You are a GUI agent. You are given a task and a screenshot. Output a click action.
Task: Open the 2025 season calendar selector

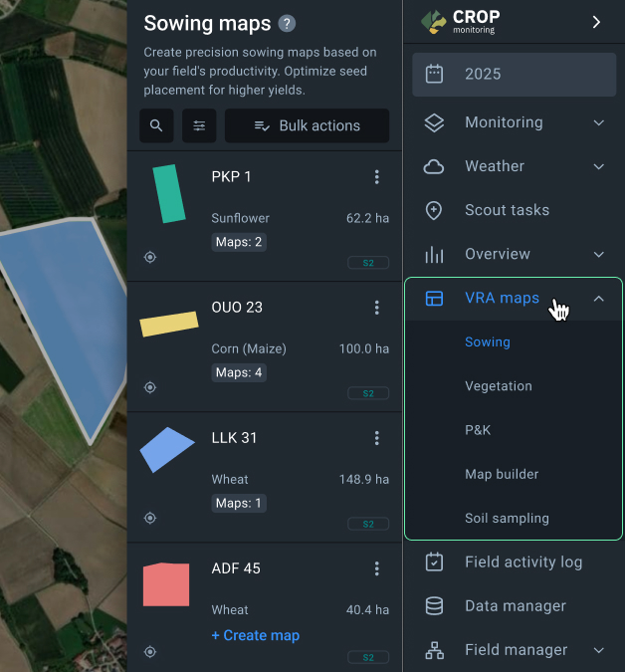(515, 74)
